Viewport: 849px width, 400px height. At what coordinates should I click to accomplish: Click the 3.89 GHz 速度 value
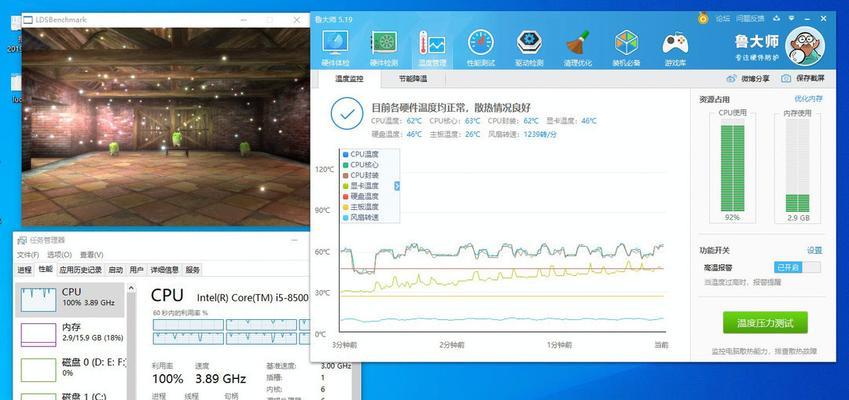coord(221,378)
